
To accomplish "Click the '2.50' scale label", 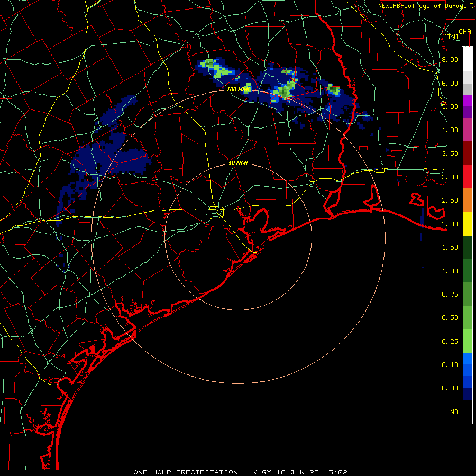I will (450, 200).
